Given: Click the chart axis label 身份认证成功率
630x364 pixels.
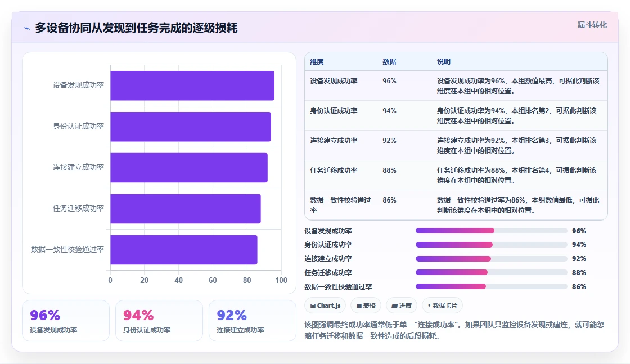Looking at the screenshot, I should (x=78, y=126).
